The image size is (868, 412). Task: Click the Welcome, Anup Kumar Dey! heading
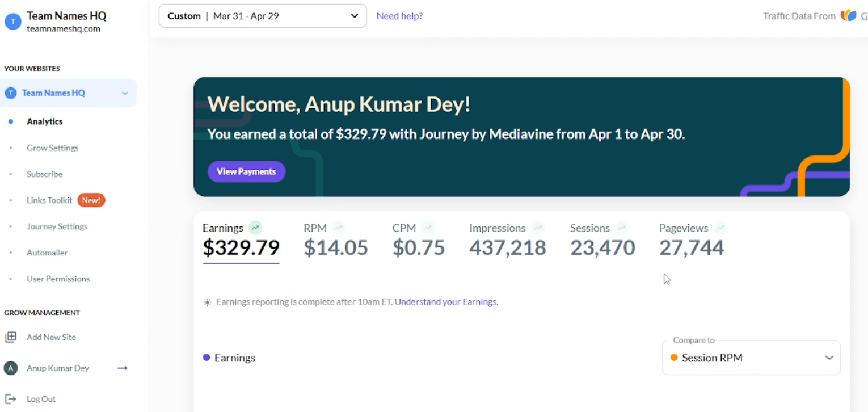(x=339, y=104)
